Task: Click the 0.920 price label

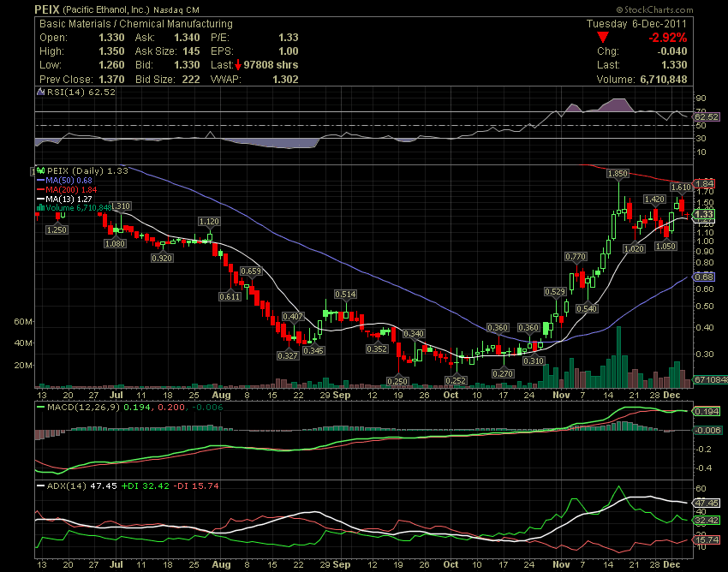Action: point(162,258)
